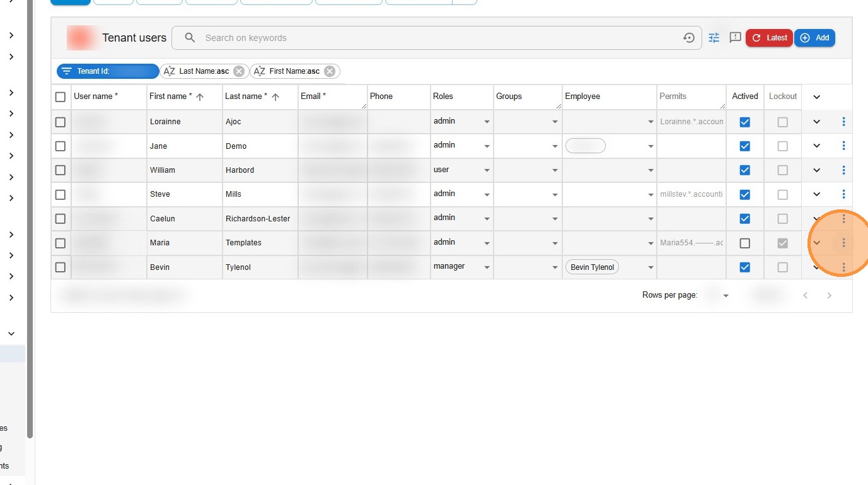Open three-dot menu for Lorainne Ajoc row
The width and height of the screenshot is (868, 485).
[843, 122]
